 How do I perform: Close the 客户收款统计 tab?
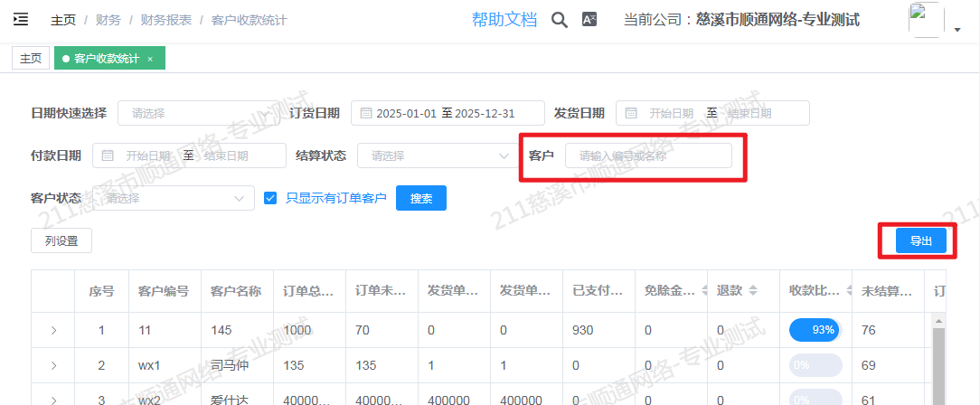150,59
